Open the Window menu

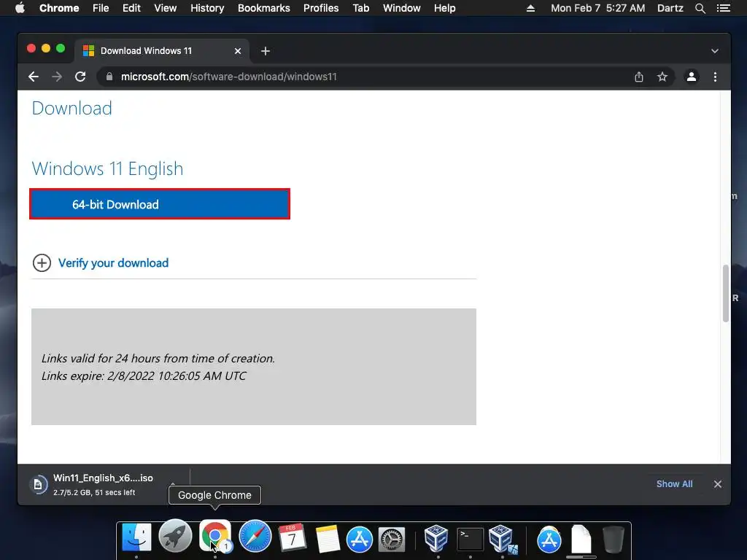tap(402, 8)
